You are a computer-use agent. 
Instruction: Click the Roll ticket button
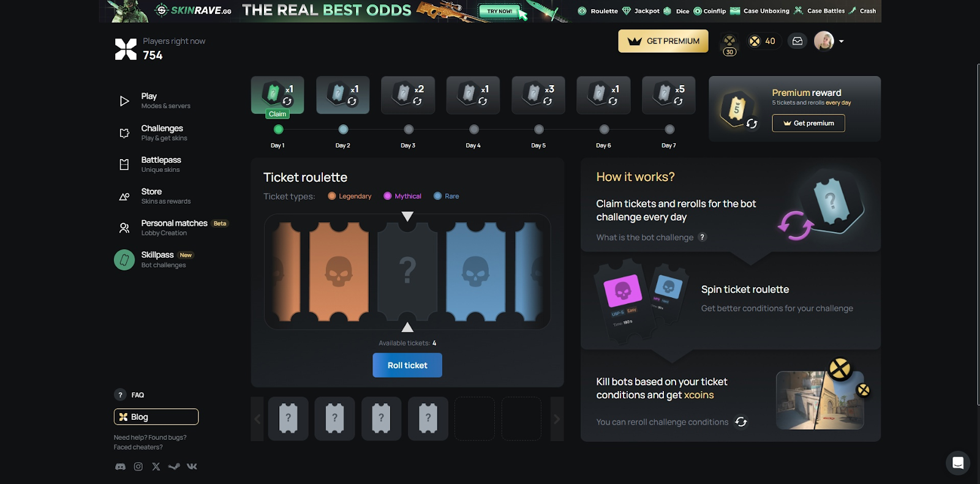point(407,365)
